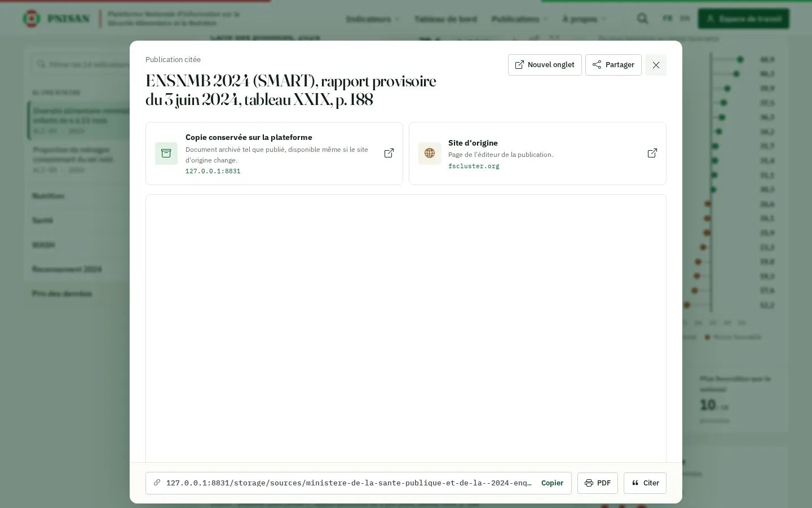Image resolution: width=812 pixels, height=508 pixels.
Task: Switch language to EN
Action: (685, 19)
